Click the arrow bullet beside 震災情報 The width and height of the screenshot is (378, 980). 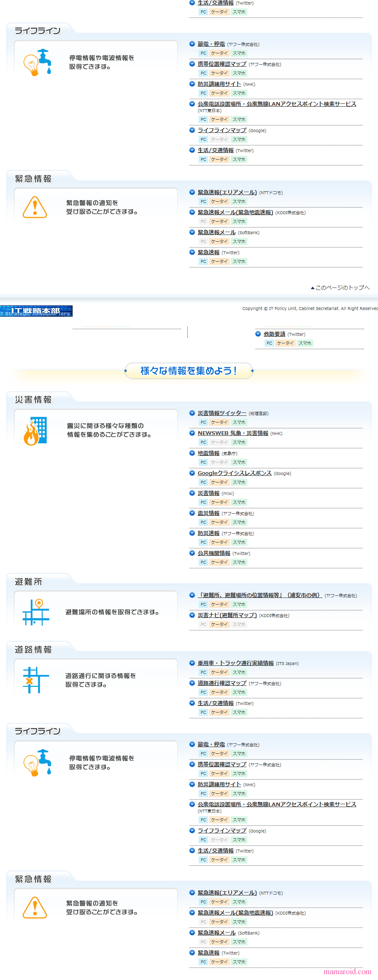pyautogui.click(x=192, y=513)
